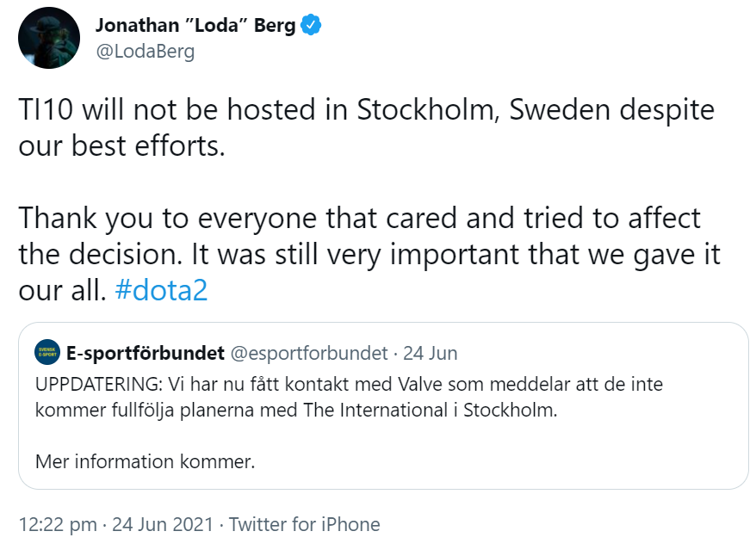Open the Twitter for iPhone source link

(304, 524)
